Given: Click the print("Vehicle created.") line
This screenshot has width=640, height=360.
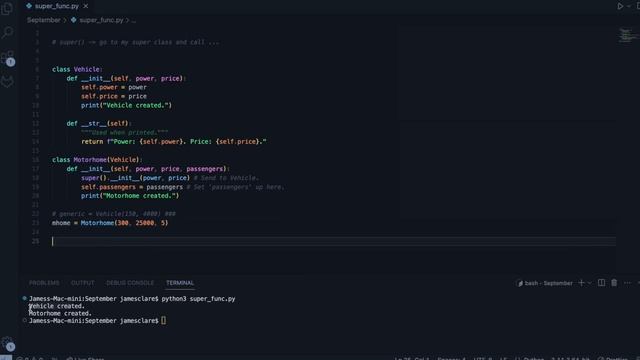Looking at the screenshot, I should point(126,105).
